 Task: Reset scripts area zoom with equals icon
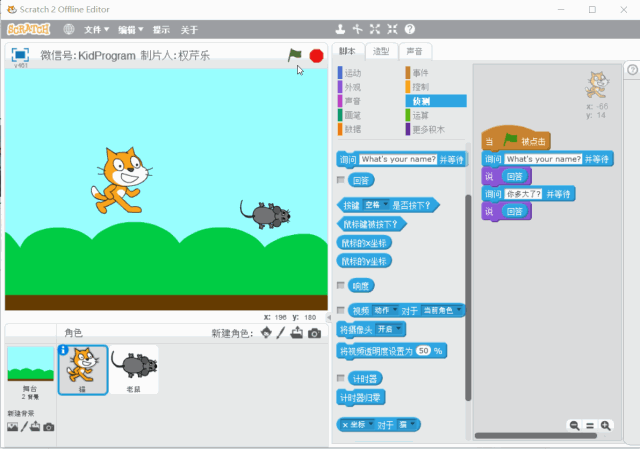(590, 426)
